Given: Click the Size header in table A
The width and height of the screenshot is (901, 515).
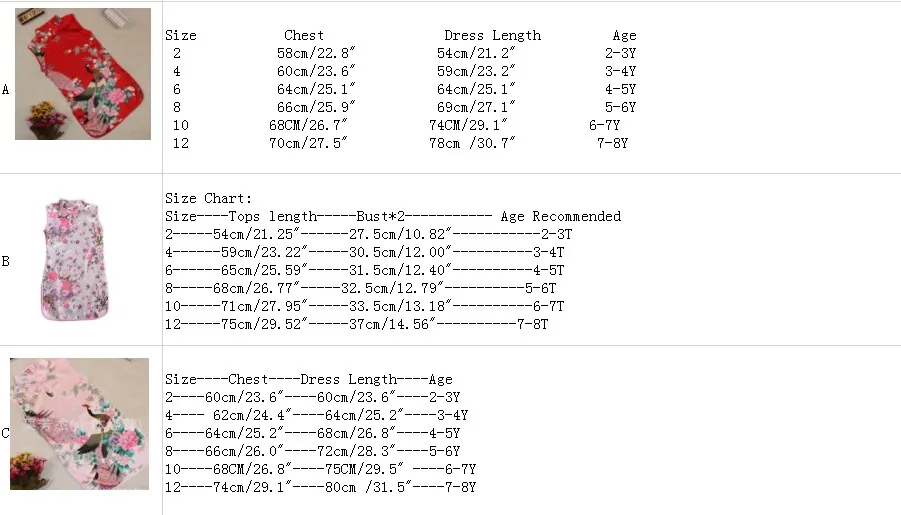Looking at the screenshot, I should click(x=180, y=36).
